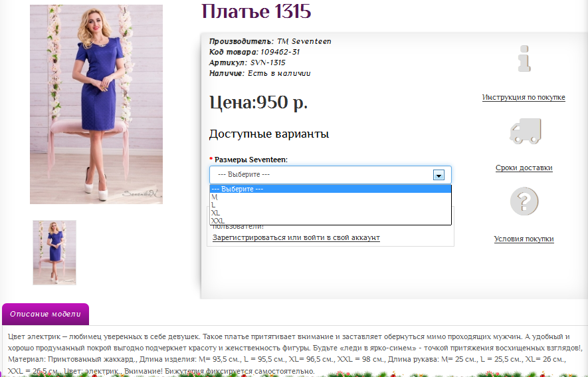This screenshot has height=377, width=588.
Task: Switch to the 'Описание модели' tab
Action: pos(45,314)
